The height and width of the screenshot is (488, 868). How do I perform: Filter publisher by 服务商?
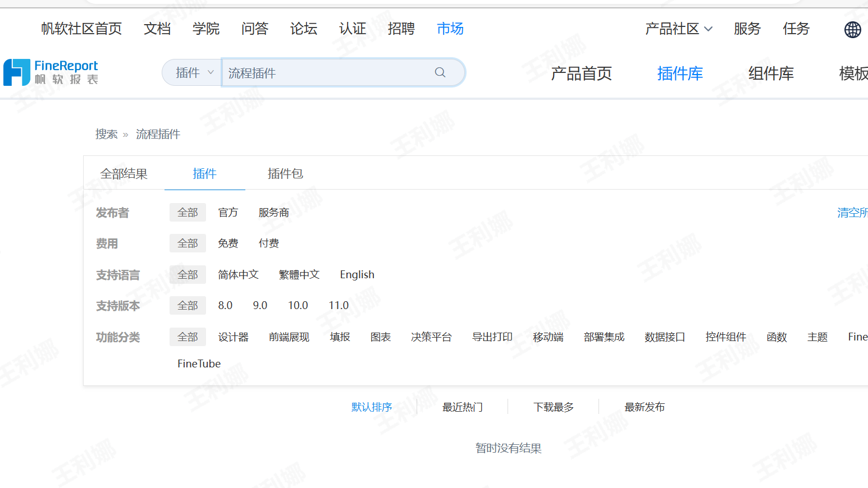tap(274, 213)
